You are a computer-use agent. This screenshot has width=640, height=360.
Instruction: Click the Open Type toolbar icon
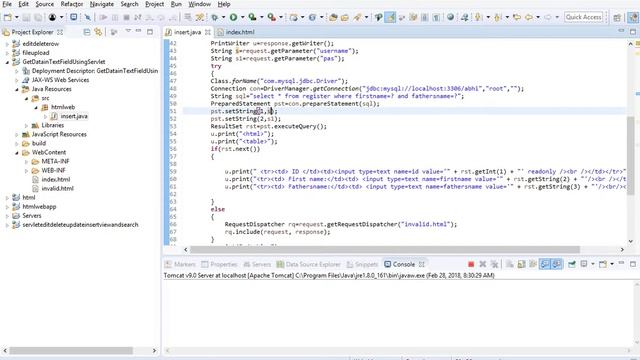tap(333, 17)
